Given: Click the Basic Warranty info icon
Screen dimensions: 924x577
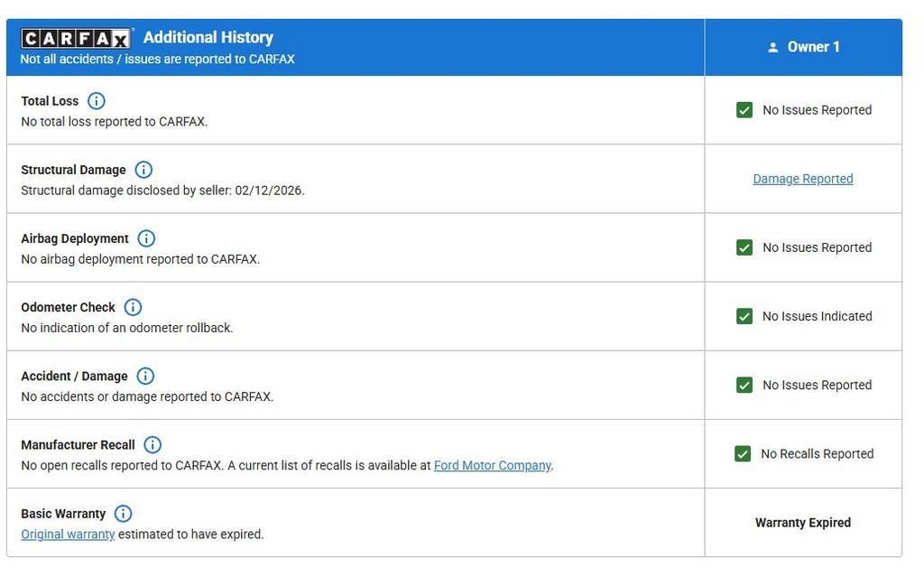Looking at the screenshot, I should pyautogui.click(x=123, y=513).
